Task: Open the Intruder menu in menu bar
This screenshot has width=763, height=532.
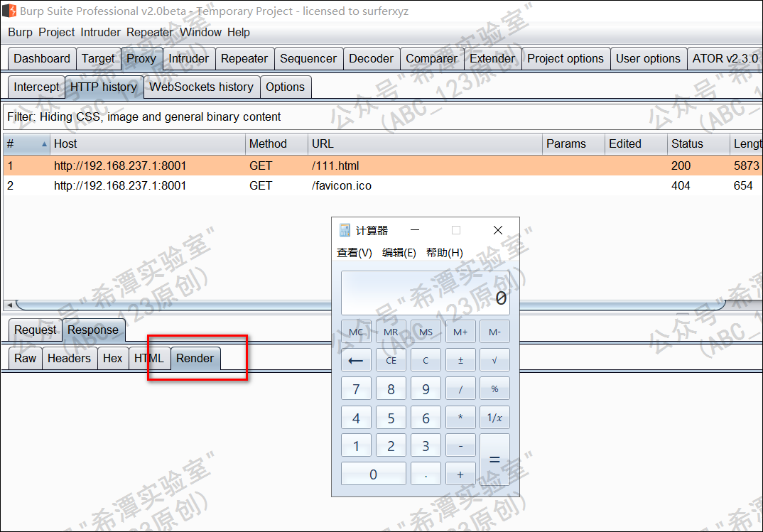Action: (100, 33)
